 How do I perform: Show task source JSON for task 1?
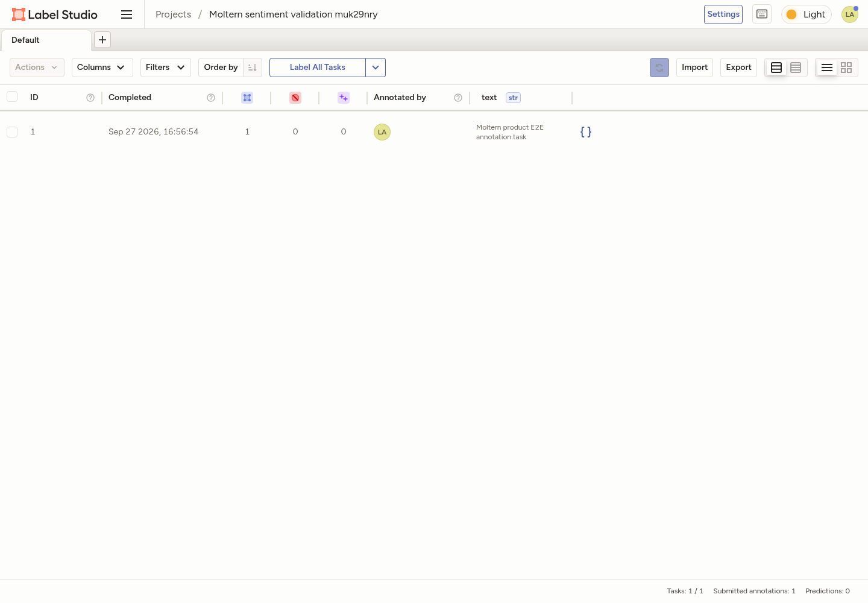(586, 132)
